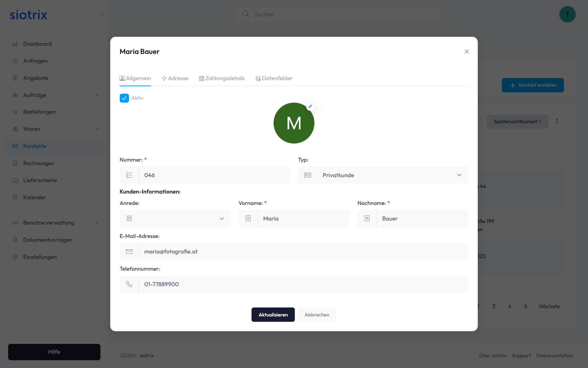
Task: Open the Einstellungen gear in sidebar
Action: (x=16, y=257)
